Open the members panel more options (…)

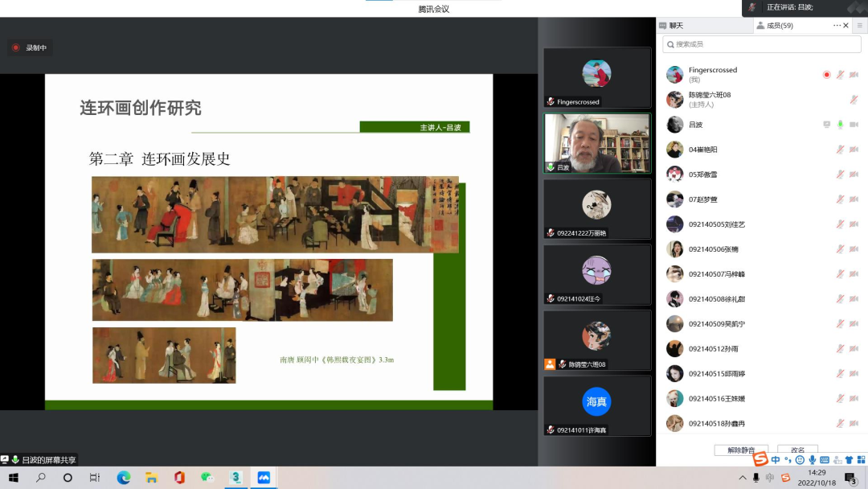pos(837,26)
